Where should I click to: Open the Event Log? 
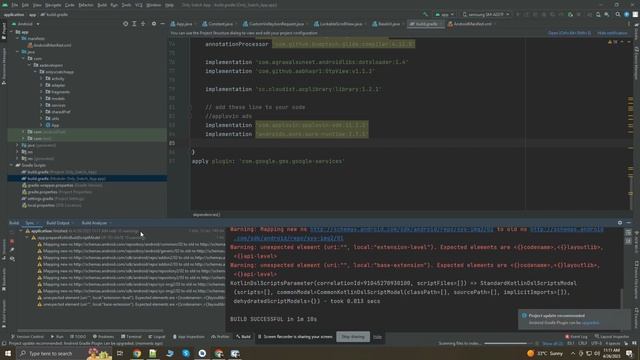[576, 337]
